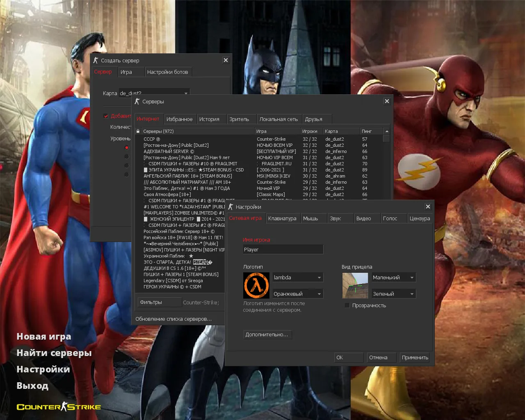Click the lambda logo preview image
This screenshot has height=420, width=525.
256,285
